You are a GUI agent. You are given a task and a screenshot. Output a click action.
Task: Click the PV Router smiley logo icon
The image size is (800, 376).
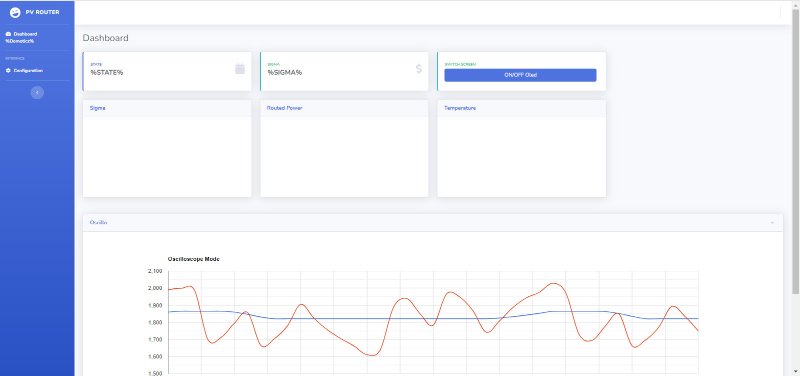(15, 12)
